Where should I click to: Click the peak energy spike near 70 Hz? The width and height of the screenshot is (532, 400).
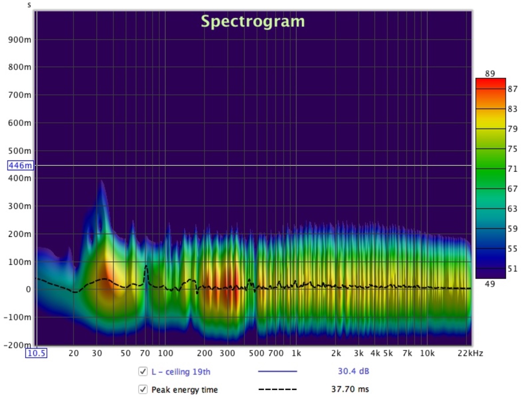[146, 267]
